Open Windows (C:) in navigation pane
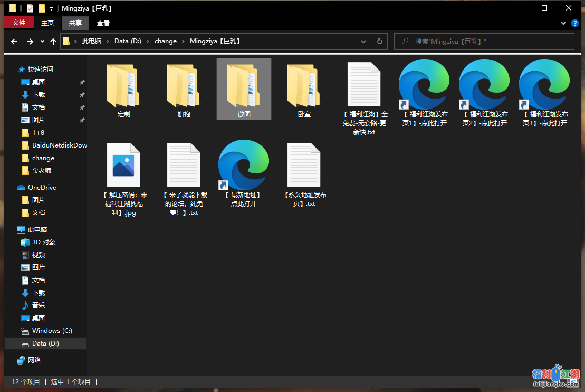The height and width of the screenshot is (392, 585). [52, 331]
